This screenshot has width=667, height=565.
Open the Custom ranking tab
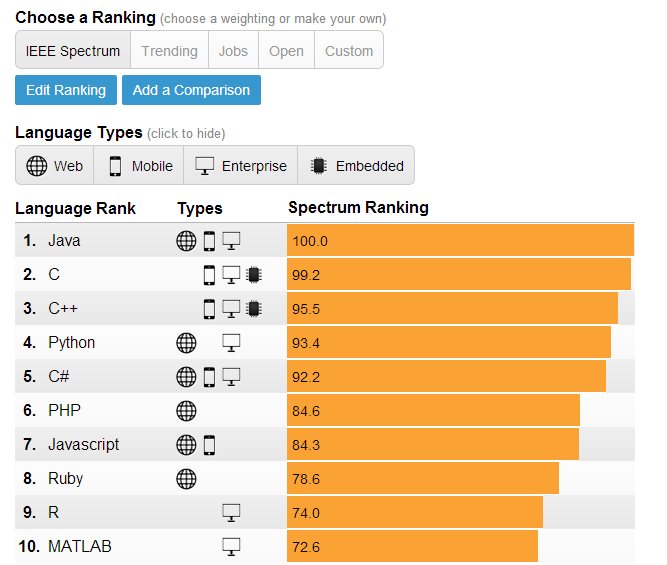coord(349,51)
